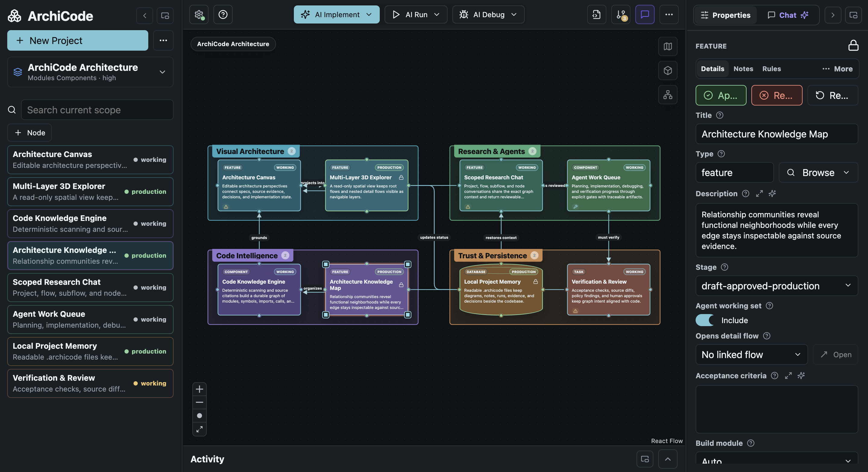Click the canvas dot reset-zoom control
Screen dimensions: 868x472
200,415
